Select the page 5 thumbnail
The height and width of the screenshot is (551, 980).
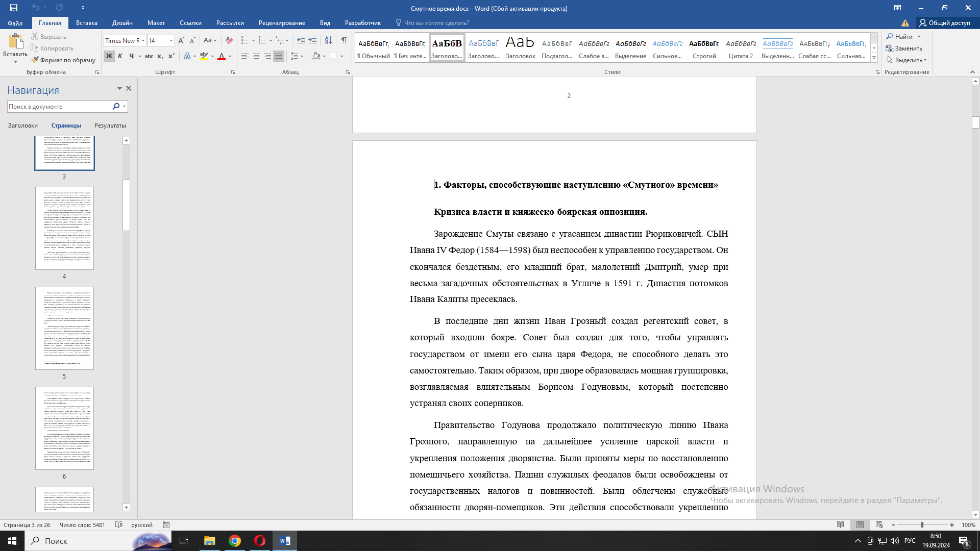(64, 329)
